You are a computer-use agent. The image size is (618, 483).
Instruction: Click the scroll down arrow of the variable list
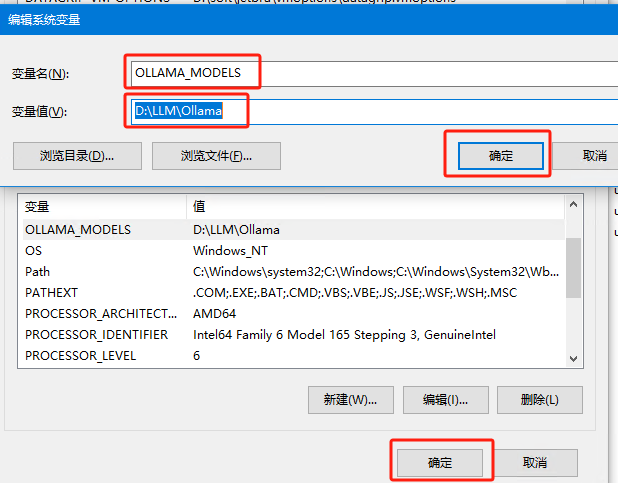point(573,358)
